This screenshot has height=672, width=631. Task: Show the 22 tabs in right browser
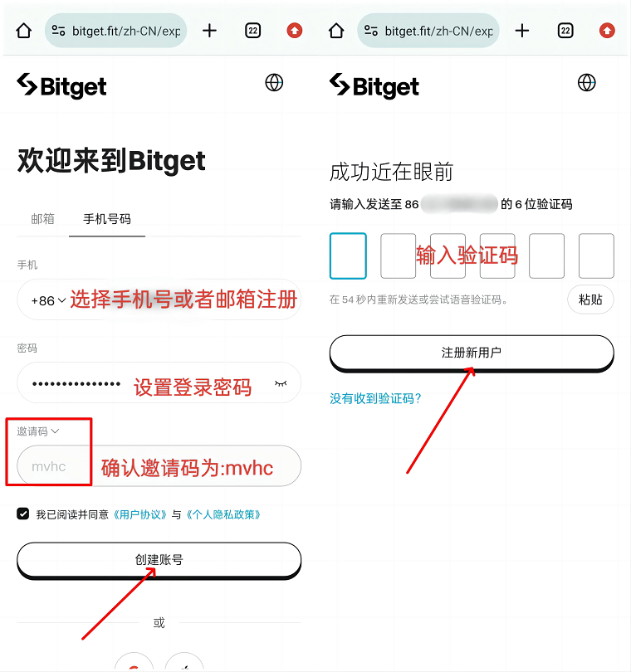point(565,31)
